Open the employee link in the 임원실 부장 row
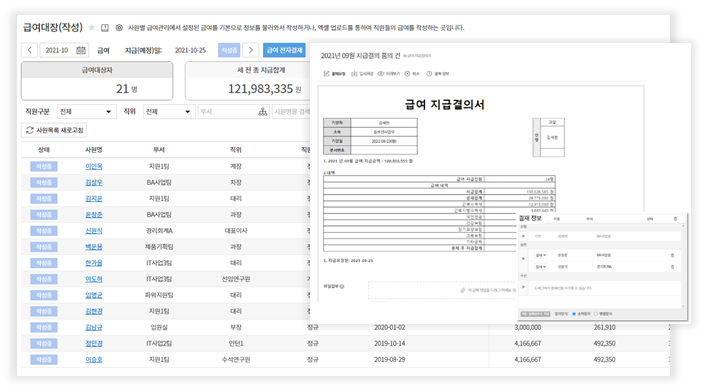The image size is (706, 391). coord(94,327)
